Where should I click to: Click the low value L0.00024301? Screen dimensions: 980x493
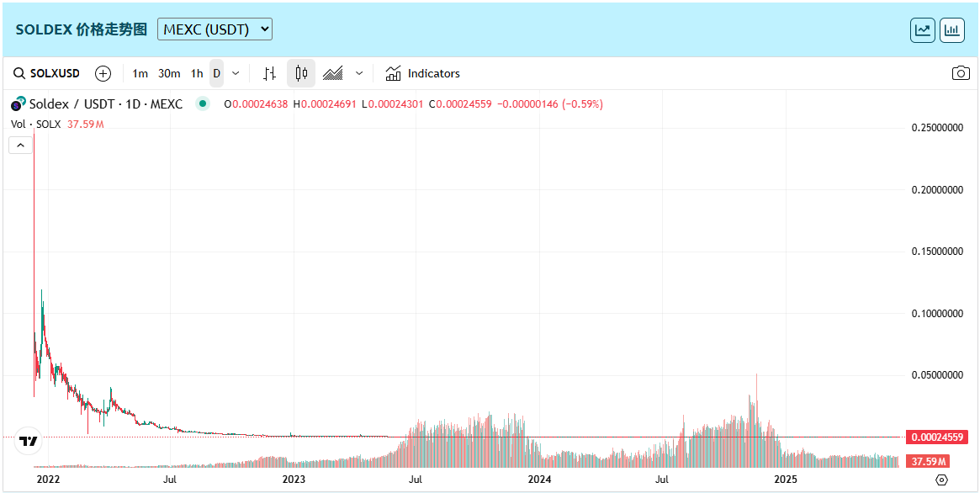tap(392, 104)
